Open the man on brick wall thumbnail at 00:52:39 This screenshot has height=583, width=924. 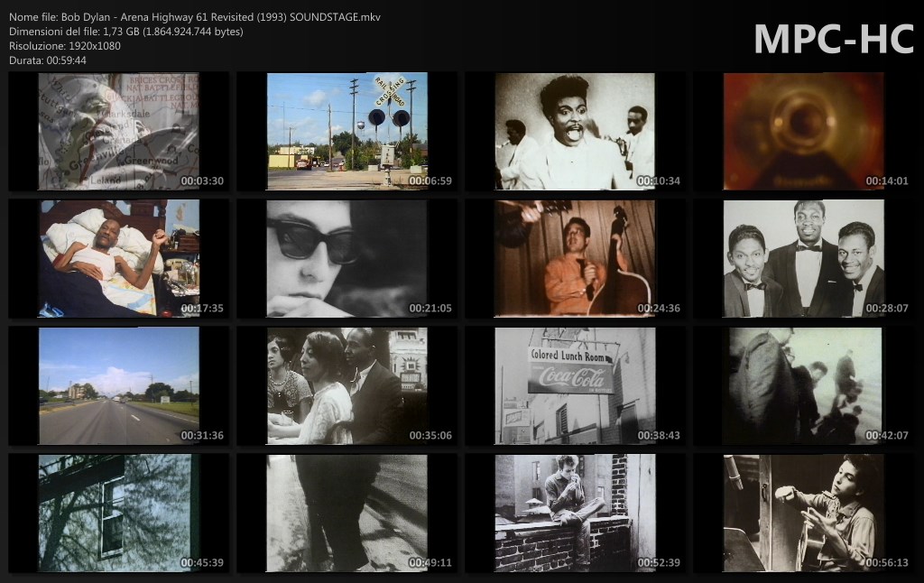(575, 513)
